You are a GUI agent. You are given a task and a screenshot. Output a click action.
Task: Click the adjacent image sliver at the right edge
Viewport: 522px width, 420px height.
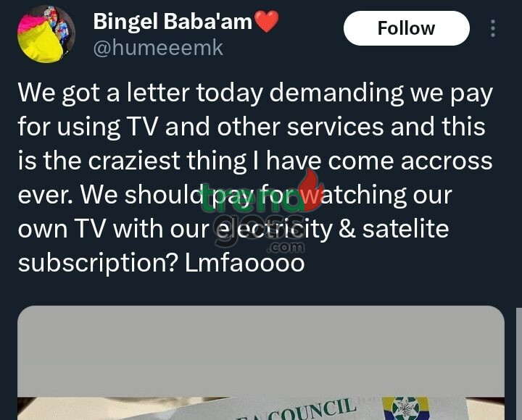519,364
